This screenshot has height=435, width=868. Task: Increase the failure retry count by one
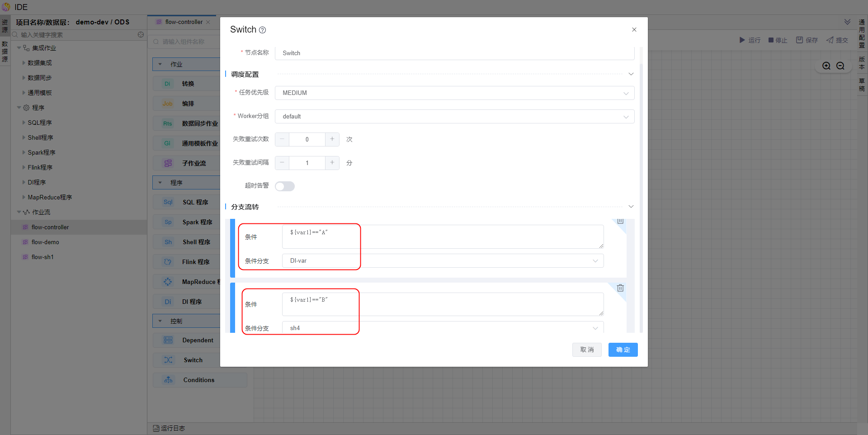pos(332,139)
